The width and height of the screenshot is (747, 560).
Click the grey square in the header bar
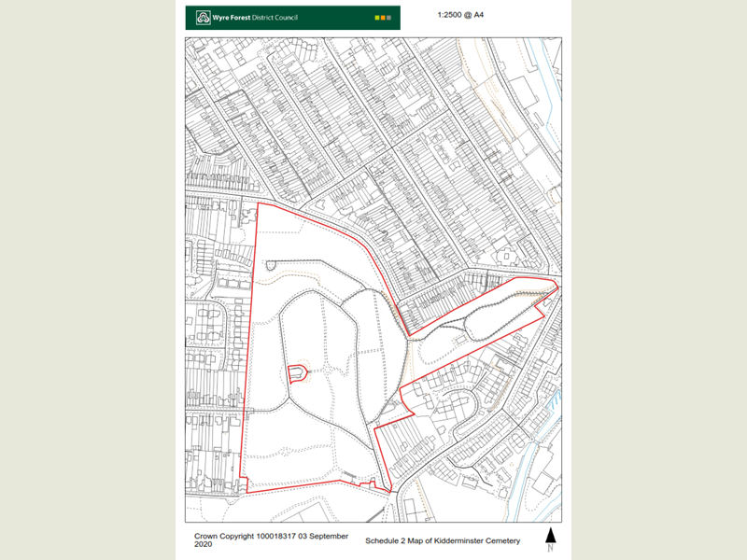tap(388, 15)
